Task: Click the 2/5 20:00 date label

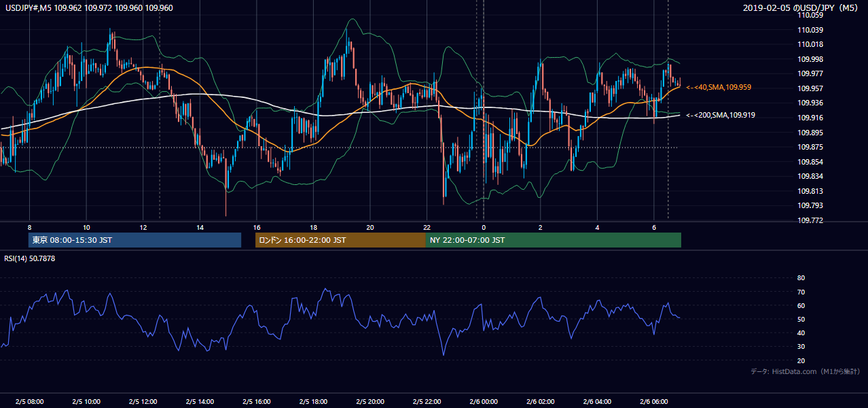Action: (x=370, y=401)
